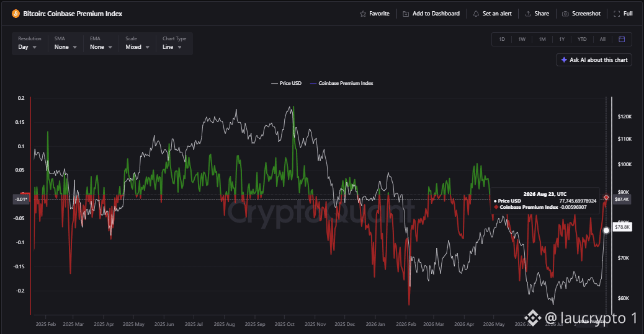
Task: Click the Favorite star icon
Action: point(363,14)
